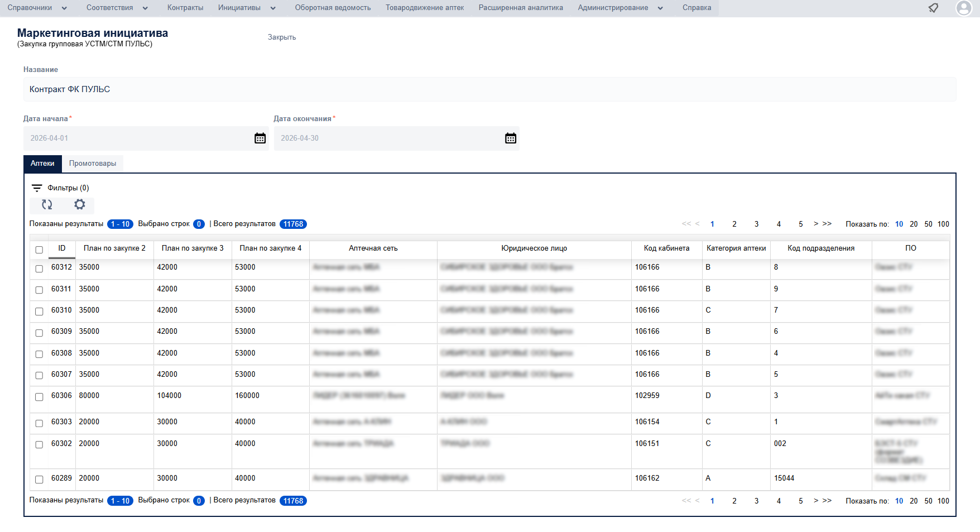Click the refresh table icon
980x532 pixels.
[x=47, y=205]
